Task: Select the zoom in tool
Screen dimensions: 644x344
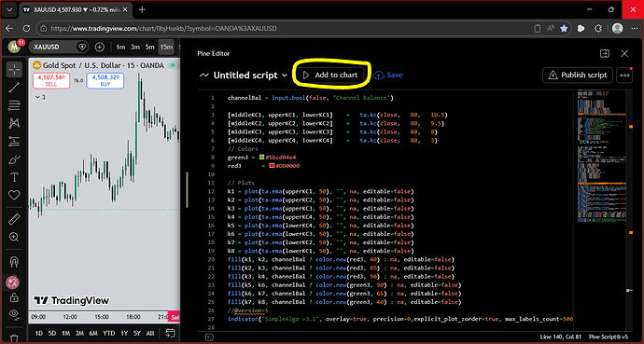Action: [x=14, y=237]
